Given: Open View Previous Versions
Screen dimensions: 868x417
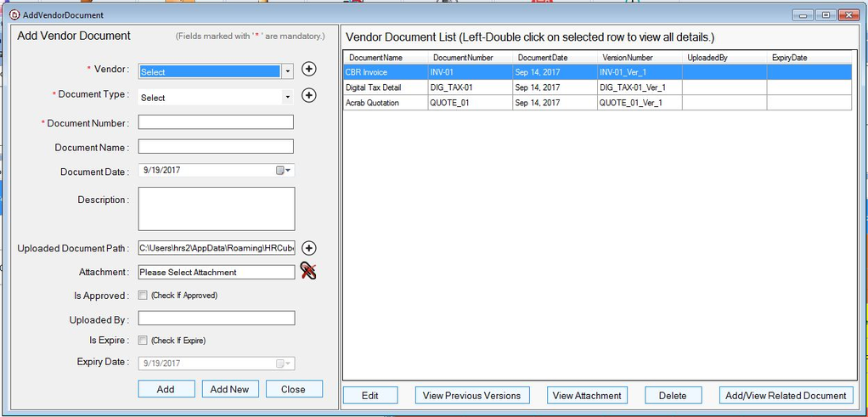Looking at the screenshot, I should point(472,396).
